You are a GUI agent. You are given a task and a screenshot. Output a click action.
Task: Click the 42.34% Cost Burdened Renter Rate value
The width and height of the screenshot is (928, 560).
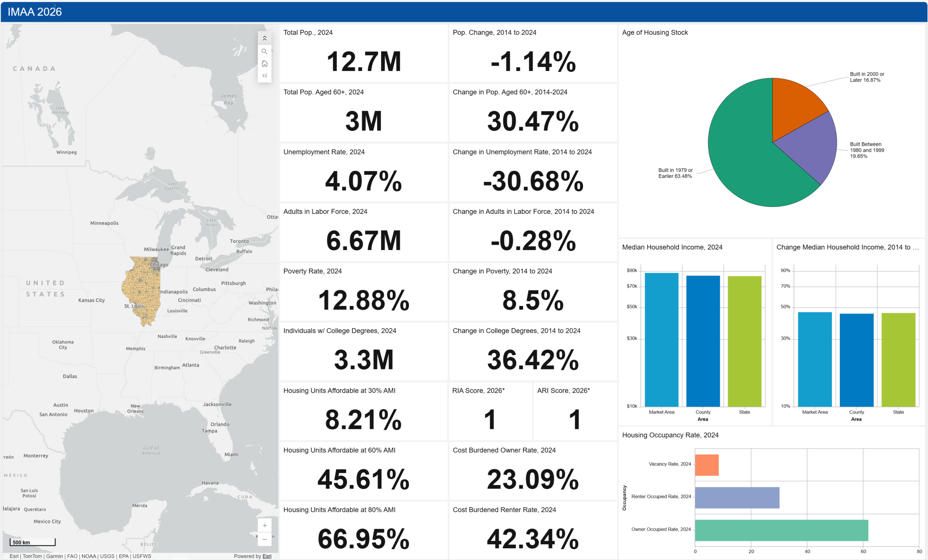click(x=533, y=539)
